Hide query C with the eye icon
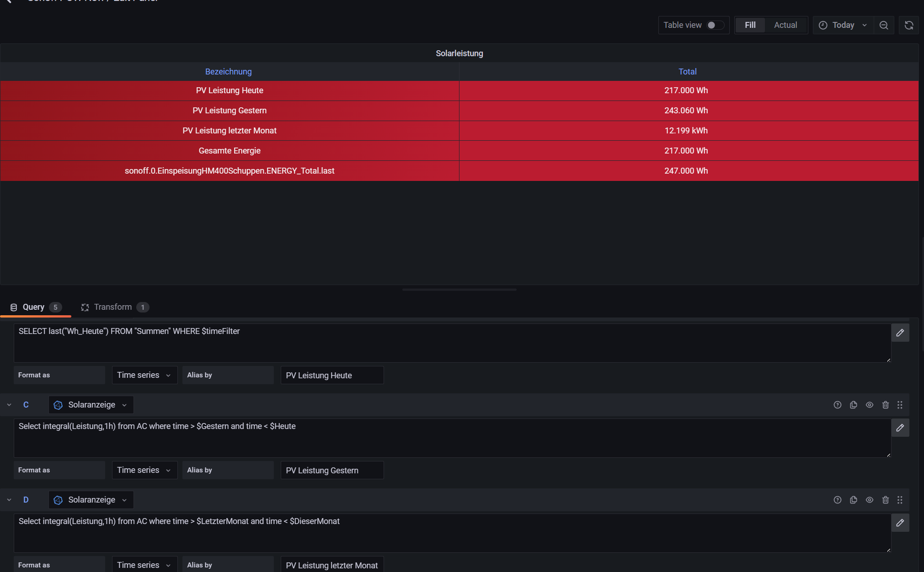The image size is (924, 572). point(869,405)
